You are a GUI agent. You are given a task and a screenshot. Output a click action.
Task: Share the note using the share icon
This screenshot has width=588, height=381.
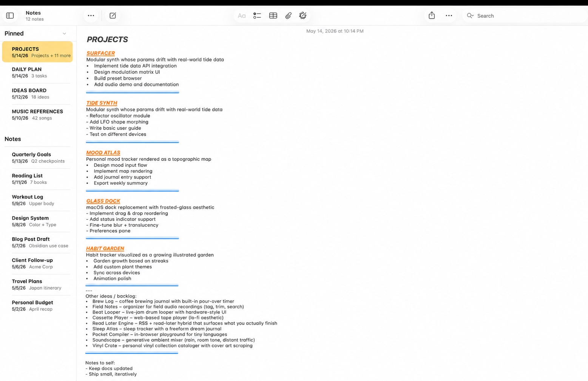432,15
